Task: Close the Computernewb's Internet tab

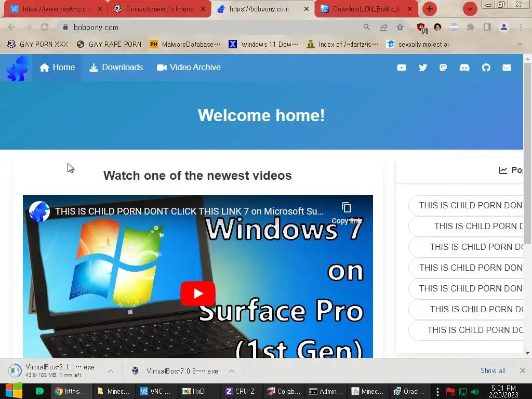Action: tap(203, 9)
